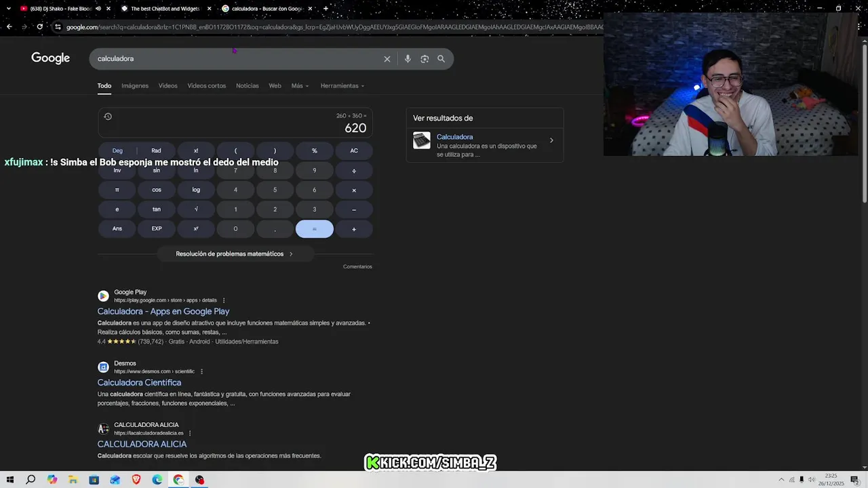The height and width of the screenshot is (488, 868).
Task: Close the Dj Shako YouTube tab
Action: pos(108,9)
